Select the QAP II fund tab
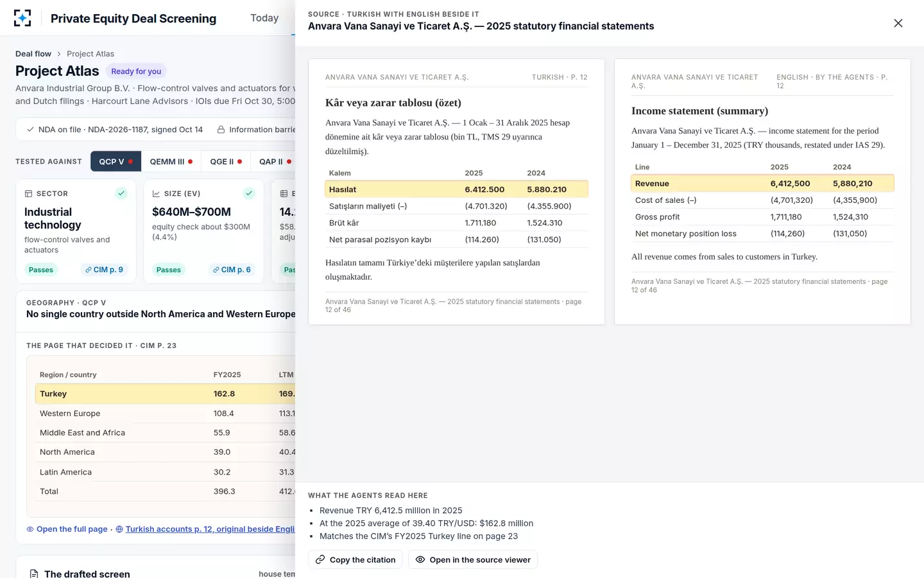The width and height of the screenshot is (924, 578). point(275,162)
